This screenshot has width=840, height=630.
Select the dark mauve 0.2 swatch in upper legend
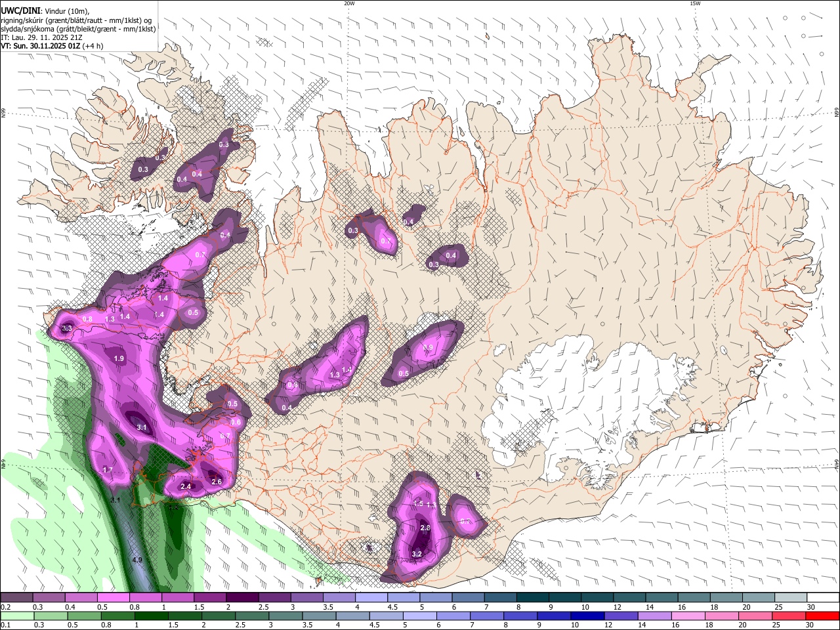tap(16, 598)
